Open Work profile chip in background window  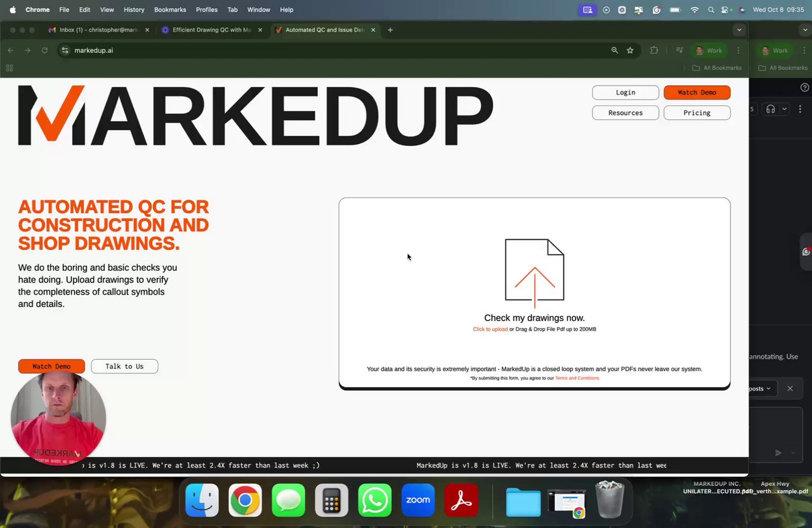775,50
